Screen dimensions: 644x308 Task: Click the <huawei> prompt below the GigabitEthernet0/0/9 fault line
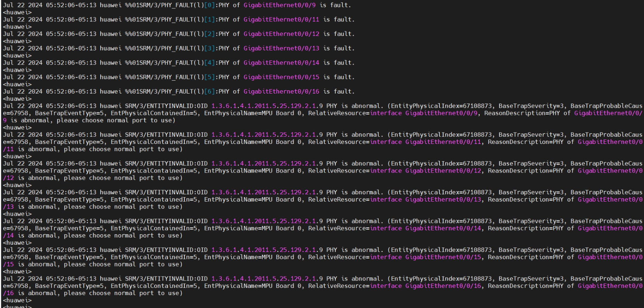point(17,12)
